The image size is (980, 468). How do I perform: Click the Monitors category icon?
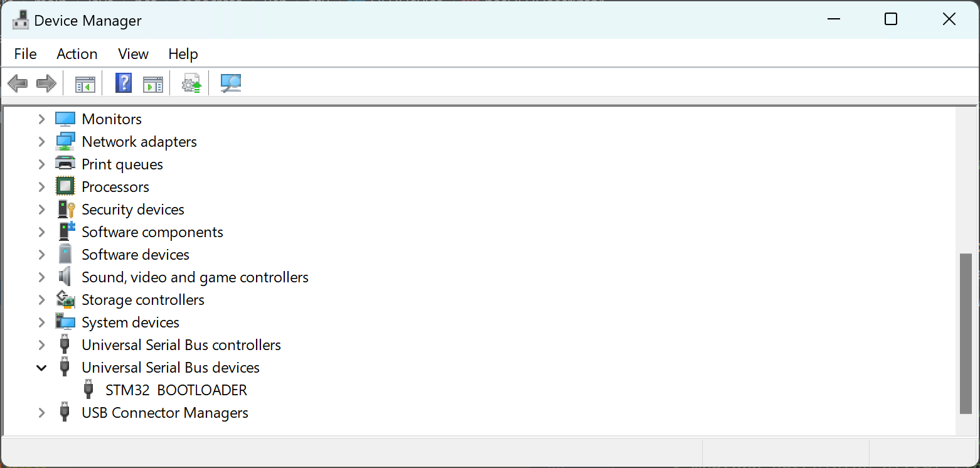(x=65, y=119)
